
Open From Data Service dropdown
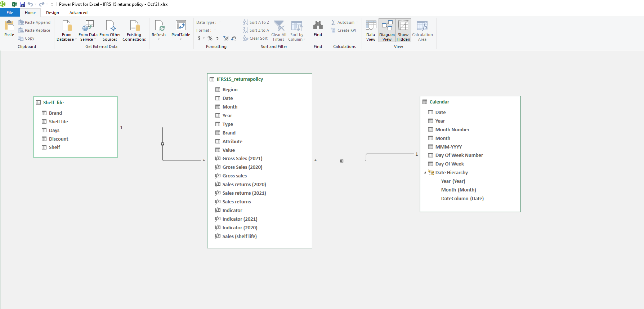(88, 31)
